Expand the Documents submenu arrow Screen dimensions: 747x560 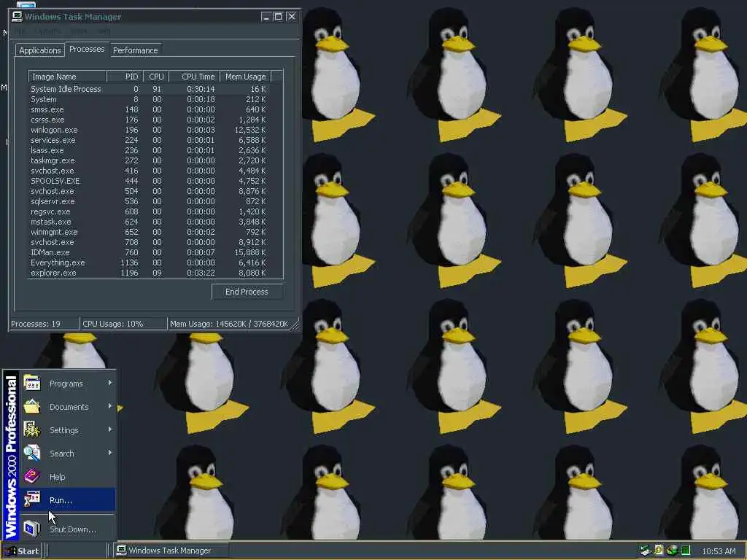[x=110, y=406]
